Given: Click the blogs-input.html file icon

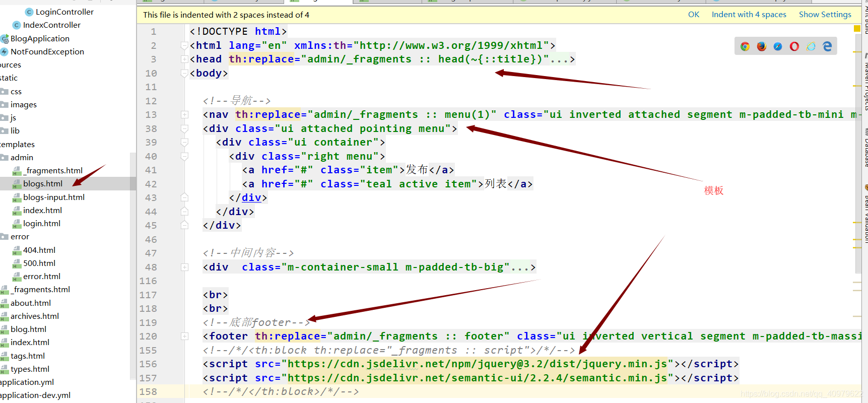Looking at the screenshot, I should [x=17, y=197].
